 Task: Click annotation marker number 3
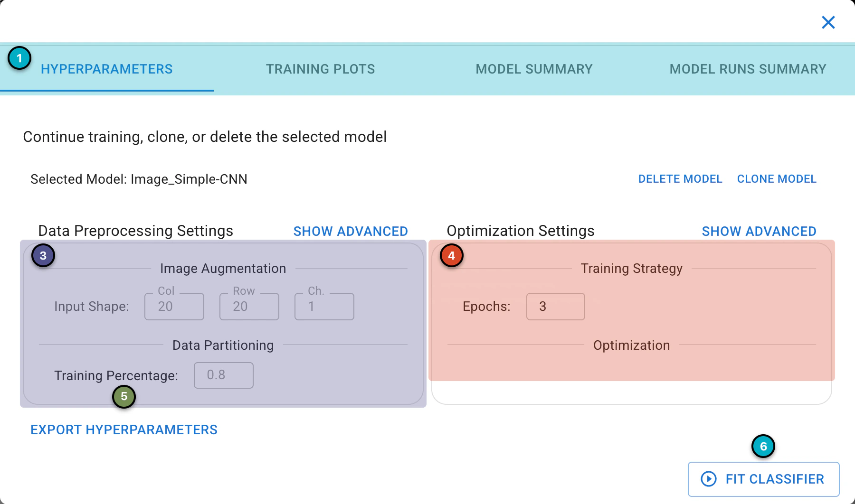click(43, 255)
